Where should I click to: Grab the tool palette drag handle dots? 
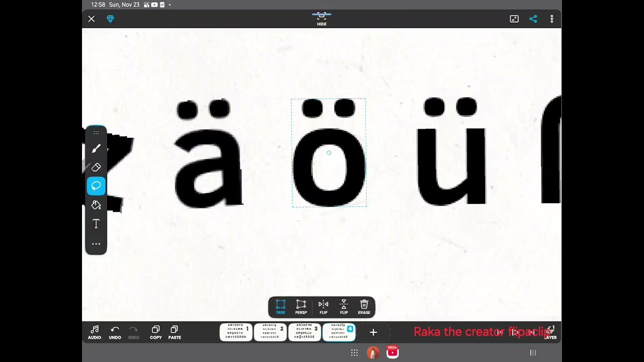[x=96, y=133]
